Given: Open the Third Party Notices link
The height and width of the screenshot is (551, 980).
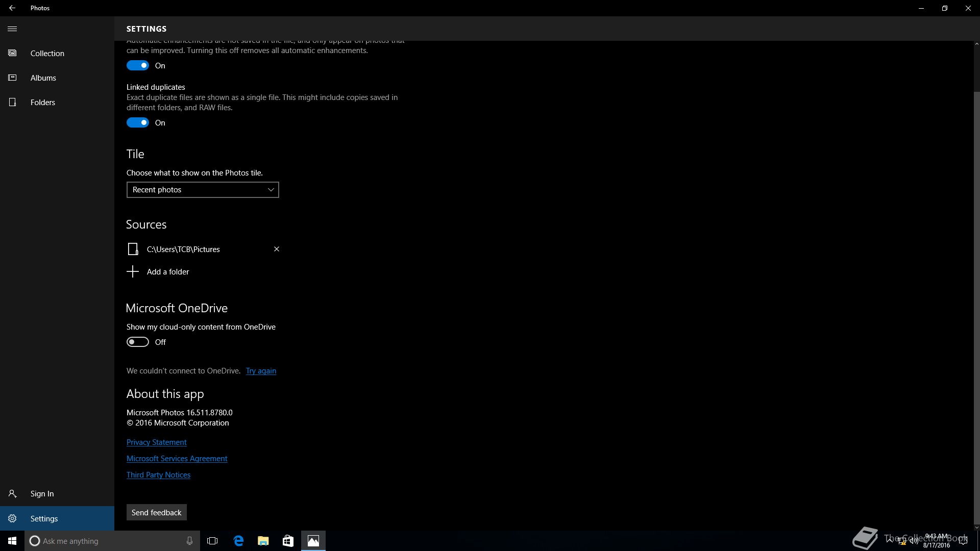Looking at the screenshot, I should [158, 475].
